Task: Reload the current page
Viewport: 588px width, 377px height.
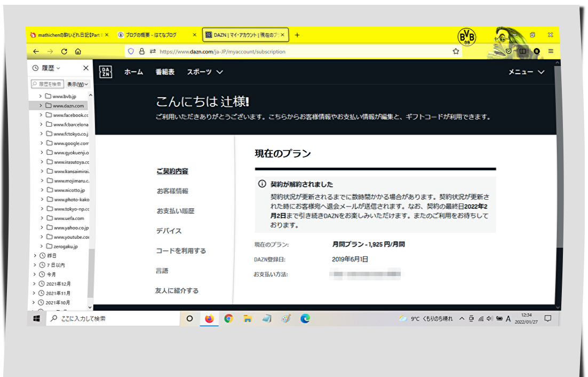Action: coord(64,51)
